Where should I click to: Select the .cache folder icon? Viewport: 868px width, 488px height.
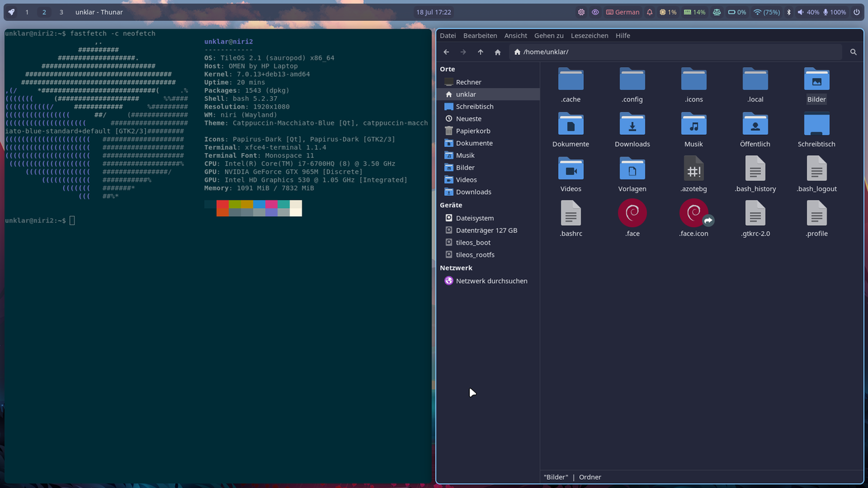[571, 79]
